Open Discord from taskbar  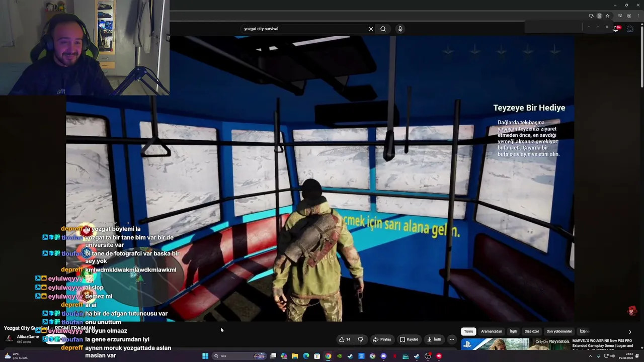click(383, 356)
